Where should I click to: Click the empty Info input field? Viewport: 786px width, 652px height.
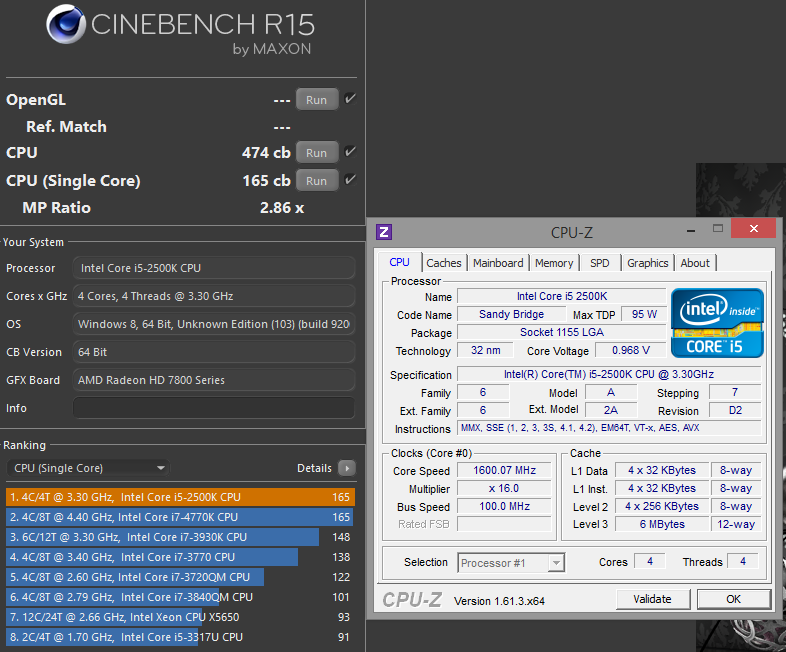point(214,408)
